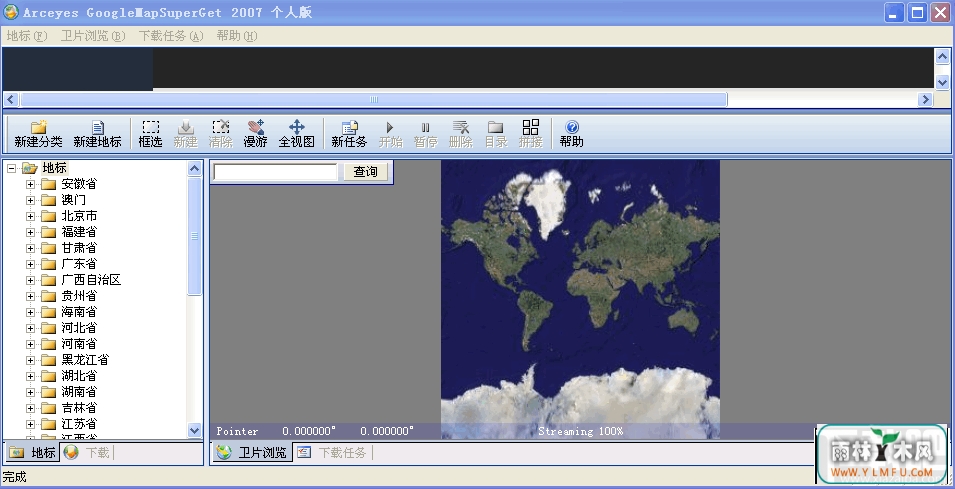Expand the 澳门 folder
The height and width of the screenshot is (489, 955).
click(30, 200)
